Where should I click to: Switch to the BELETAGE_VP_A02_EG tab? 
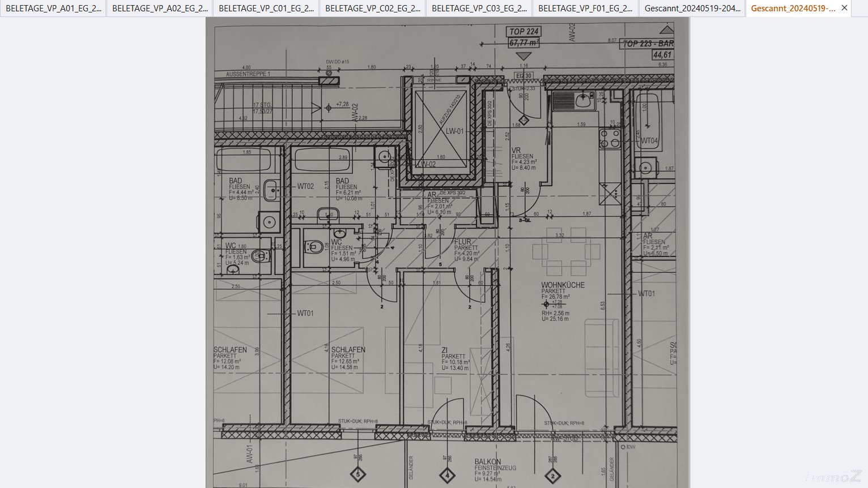coord(160,8)
